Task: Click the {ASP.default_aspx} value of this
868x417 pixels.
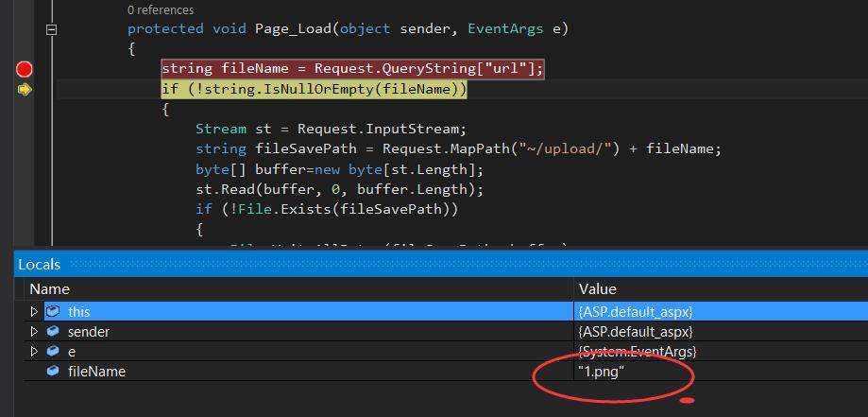Action: coord(636,312)
